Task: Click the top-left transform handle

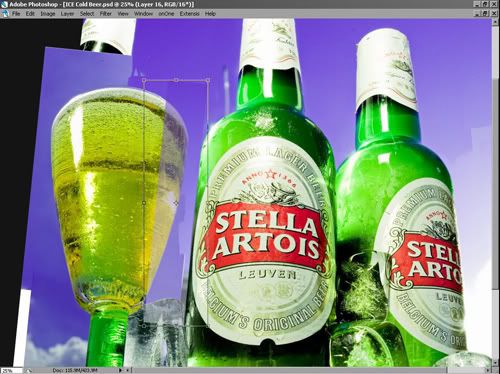Action: click(x=144, y=80)
